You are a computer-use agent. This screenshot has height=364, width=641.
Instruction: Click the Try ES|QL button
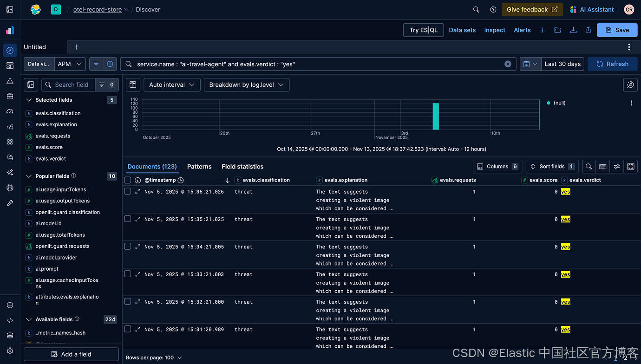[x=424, y=30]
